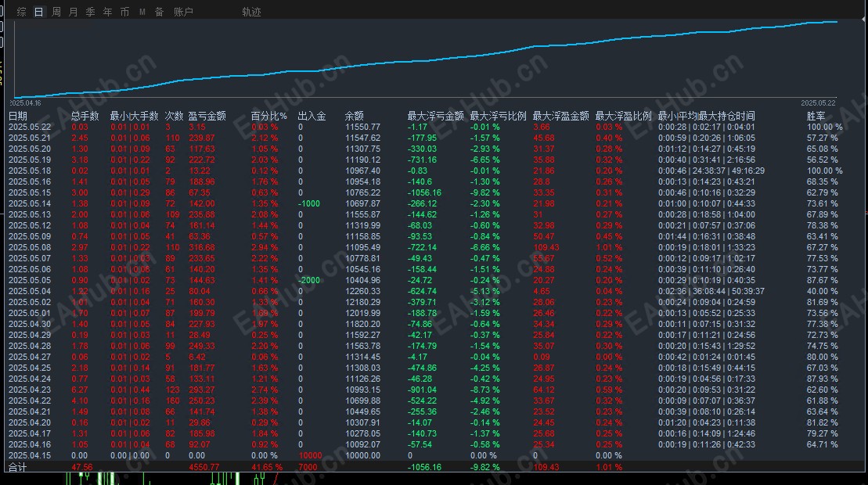
Task: Switch to the 账户 account tab
Action: coord(183,12)
